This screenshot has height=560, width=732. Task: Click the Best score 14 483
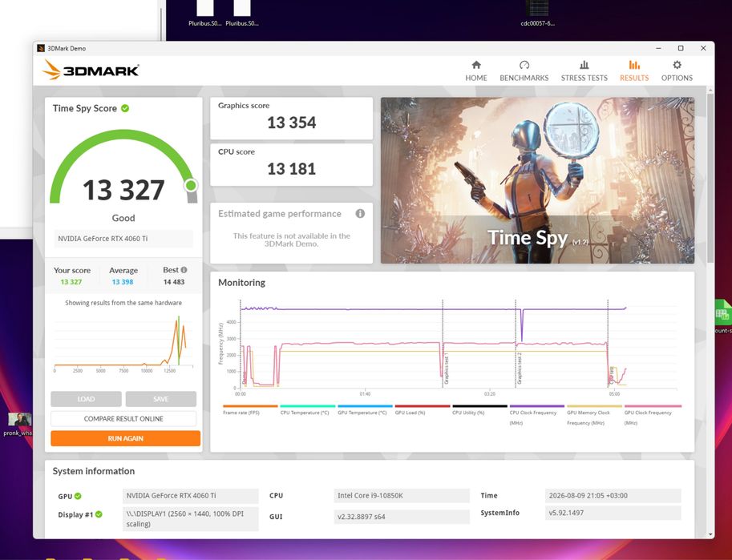[x=174, y=282]
